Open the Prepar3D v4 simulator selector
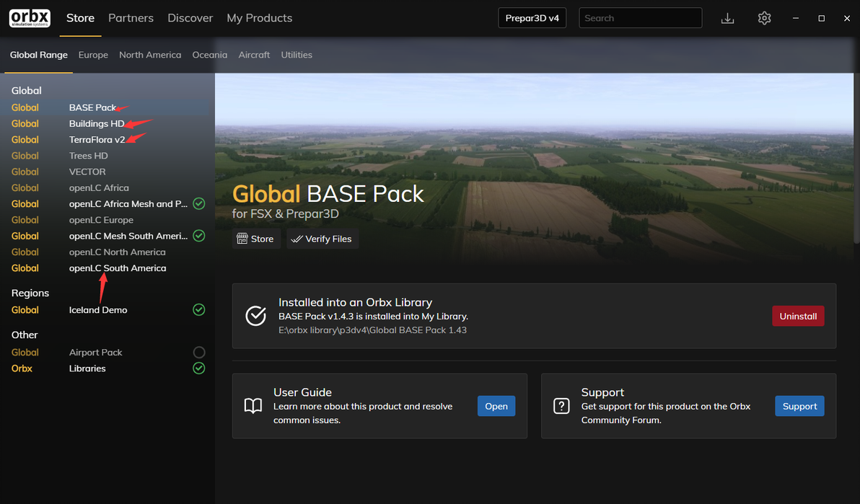 point(532,18)
